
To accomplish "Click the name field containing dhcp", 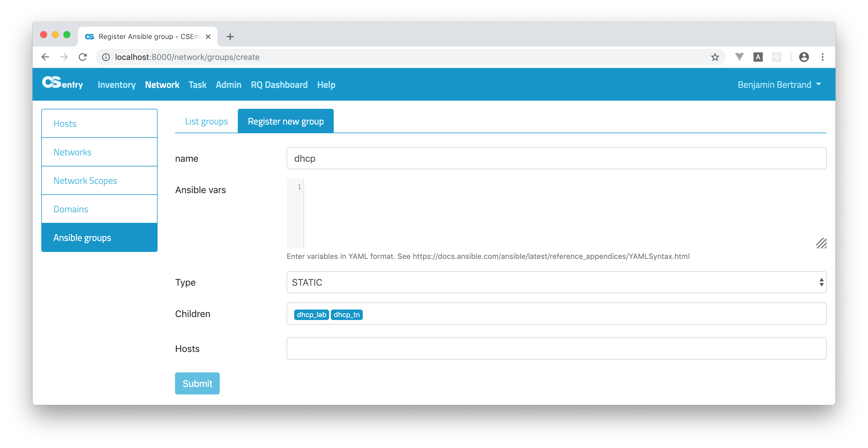I will [556, 158].
